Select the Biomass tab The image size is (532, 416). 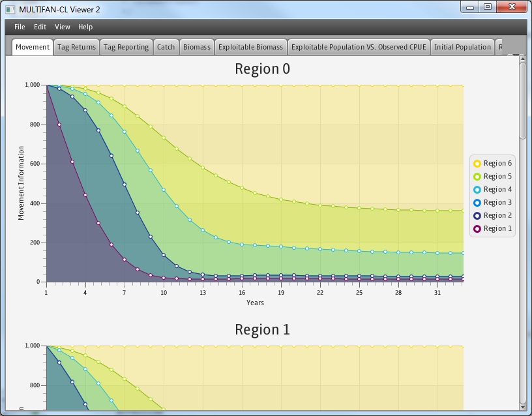click(x=197, y=47)
